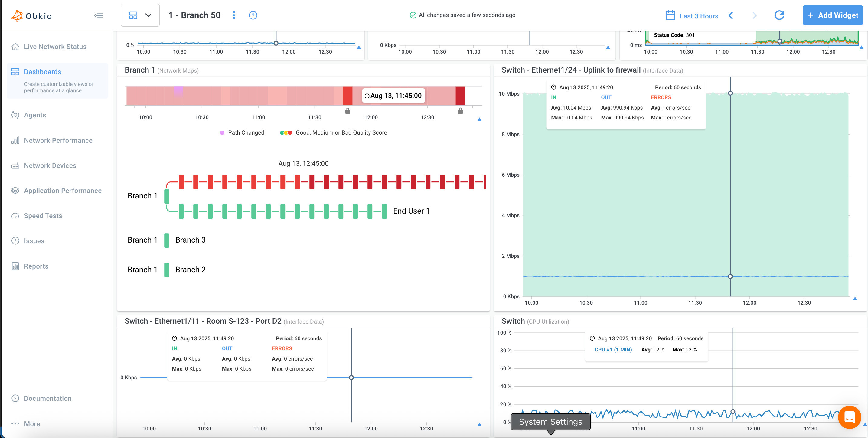Expand the Branch 1 network map widget

(479, 119)
